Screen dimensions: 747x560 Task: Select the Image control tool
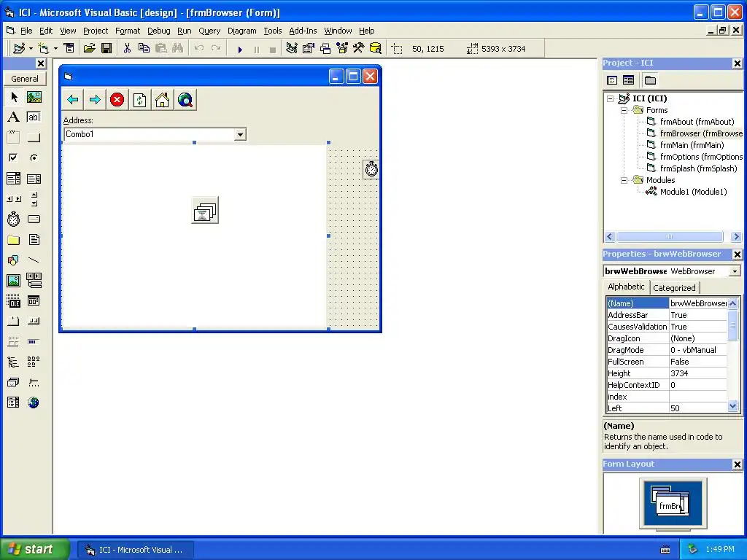(x=13, y=281)
